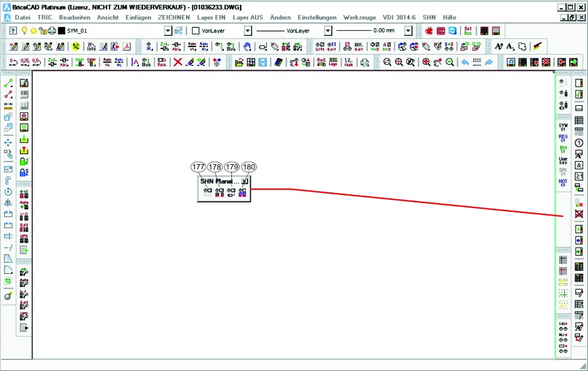Select the pan hand tool
Image resolution: width=588 pixels, height=371 pixels.
tap(248, 46)
